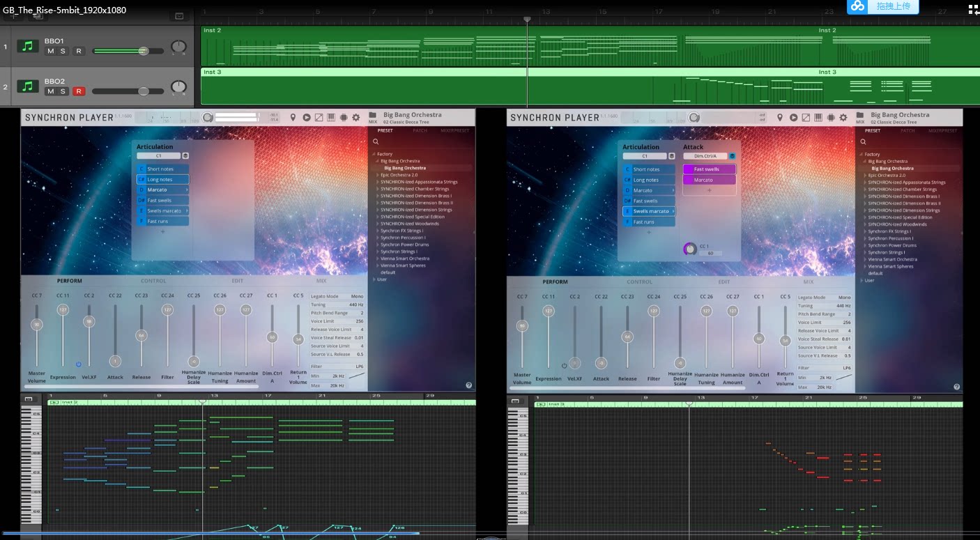
Task: Click the CPU chip icon in right Synchron Player
Action: (830, 118)
